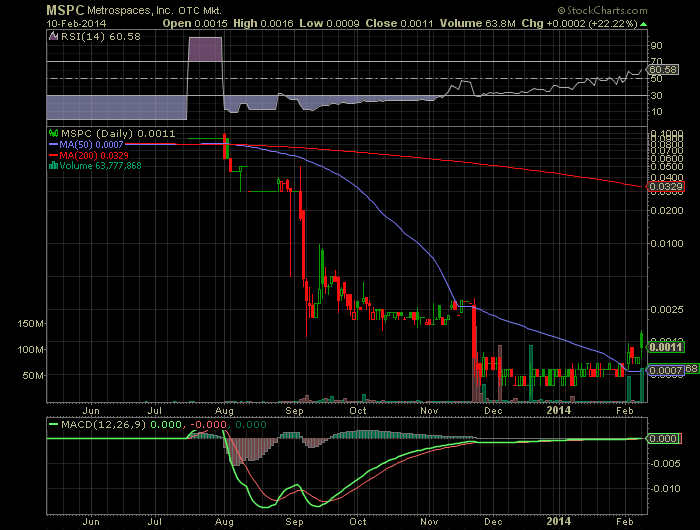Click the Jun label under the MACD panel
700x530 pixels.
pos(91,521)
